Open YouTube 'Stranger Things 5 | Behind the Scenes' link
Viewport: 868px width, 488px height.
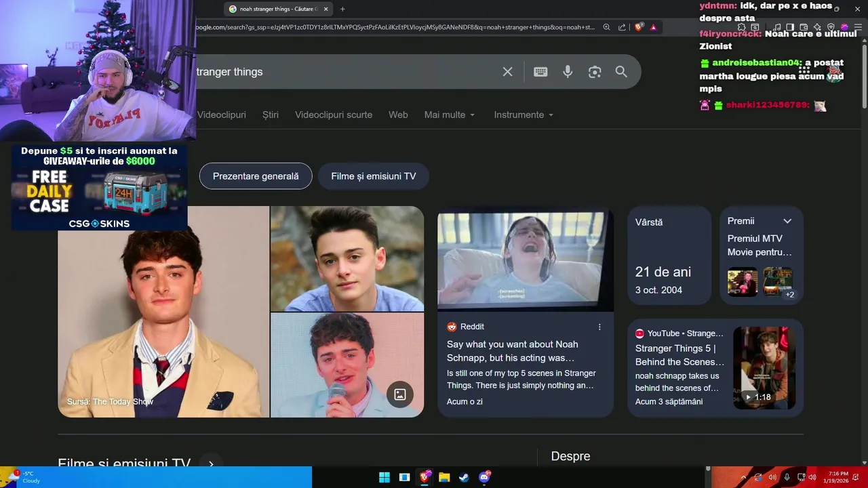pos(679,355)
